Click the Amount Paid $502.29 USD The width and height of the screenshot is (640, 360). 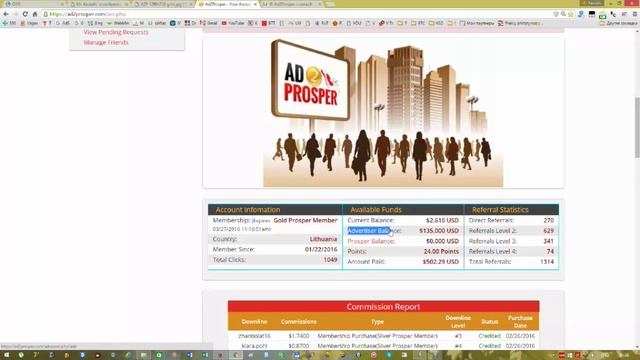(x=440, y=262)
